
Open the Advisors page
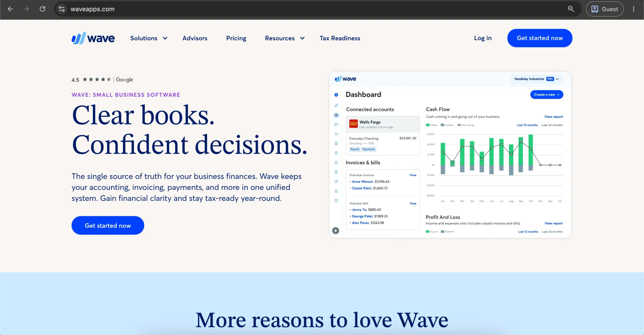[195, 38]
